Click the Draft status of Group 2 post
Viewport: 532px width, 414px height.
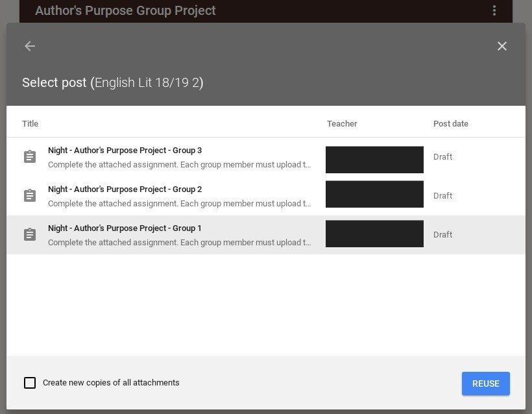click(x=442, y=196)
